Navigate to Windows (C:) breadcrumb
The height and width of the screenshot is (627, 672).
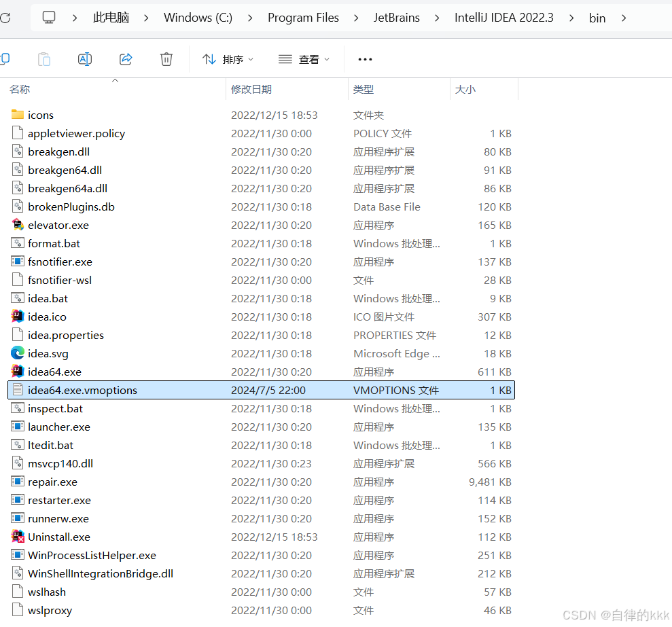coord(198,18)
